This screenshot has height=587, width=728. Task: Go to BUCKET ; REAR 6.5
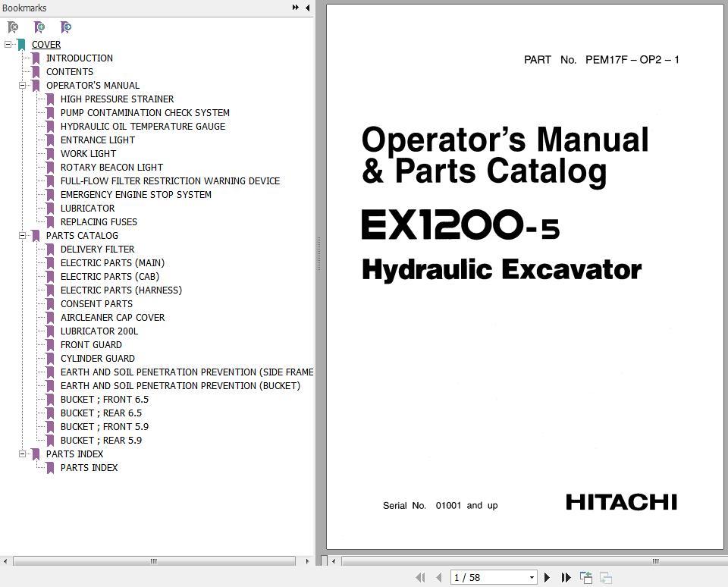[101, 413]
